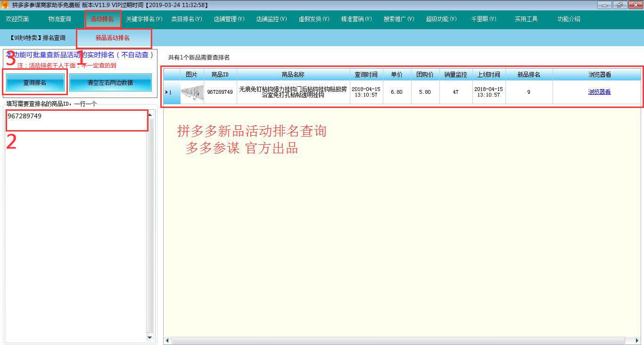The image size is (644, 345).
Task: Click the 图片 column header
Action: click(192, 74)
